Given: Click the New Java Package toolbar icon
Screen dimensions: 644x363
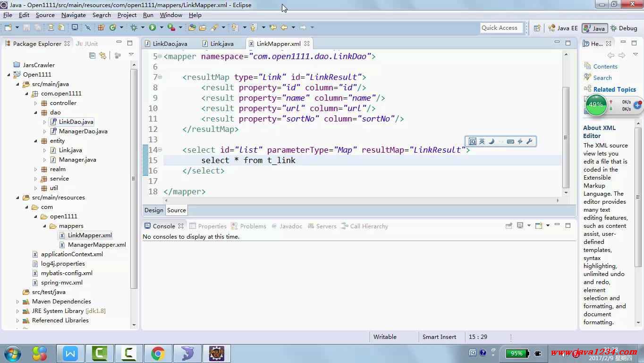Looking at the screenshot, I should pyautogui.click(x=101, y=28).
